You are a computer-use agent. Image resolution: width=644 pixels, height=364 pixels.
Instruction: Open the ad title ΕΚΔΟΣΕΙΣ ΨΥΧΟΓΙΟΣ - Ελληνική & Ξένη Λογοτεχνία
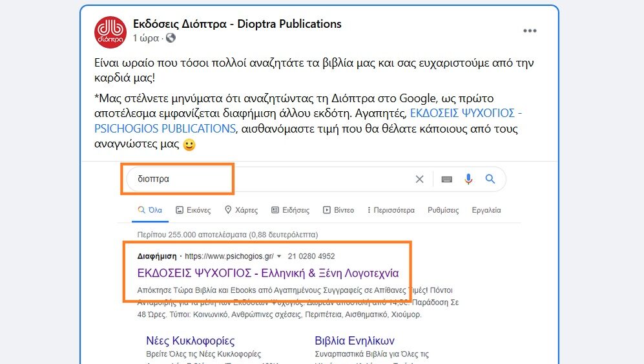[268, 273]
